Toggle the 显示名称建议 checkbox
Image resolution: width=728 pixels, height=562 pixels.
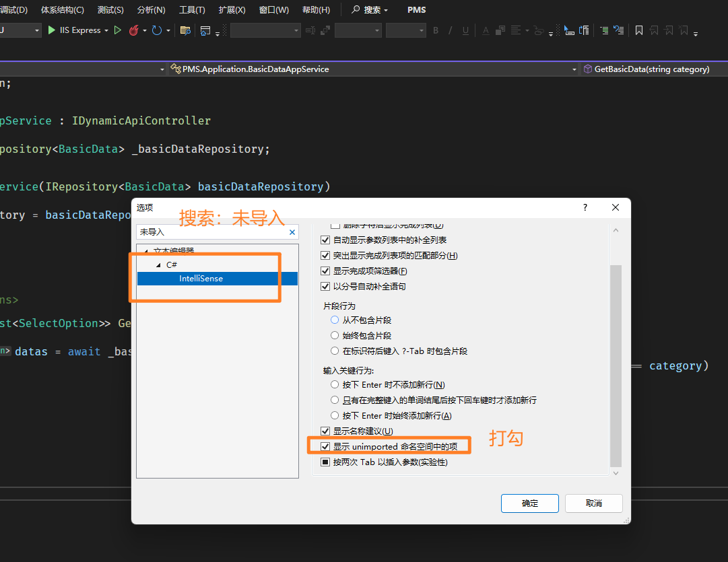pyautogui.click(x=326, y=431)
